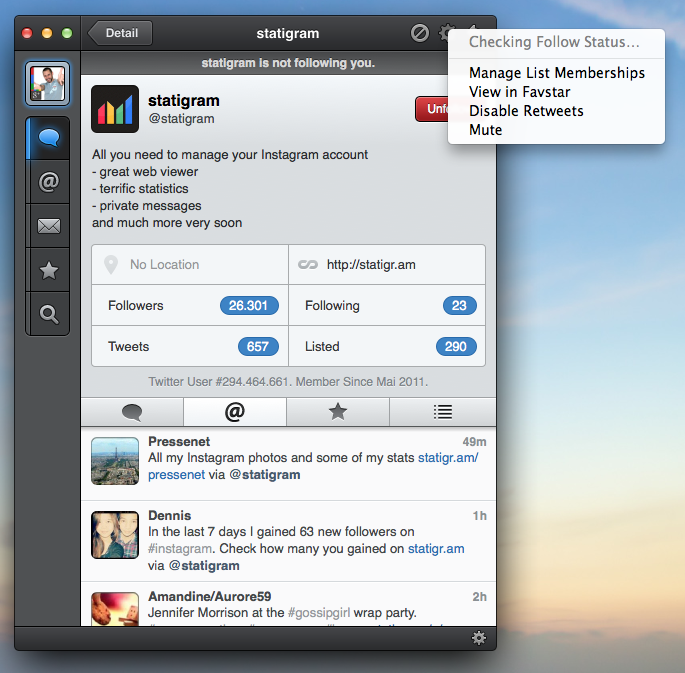Viewport: 685px width, 673px height.
Task: Click the account avatar in sidebar
Action: click(47, 84)
